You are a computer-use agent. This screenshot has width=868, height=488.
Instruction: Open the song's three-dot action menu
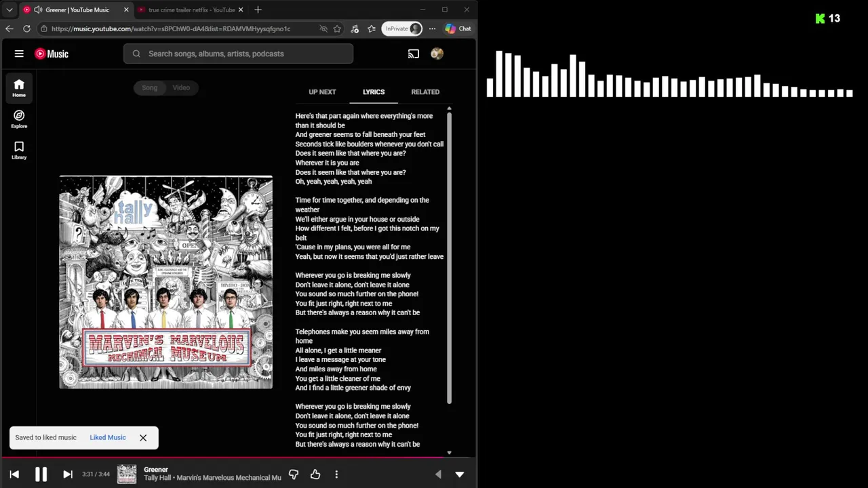[x=336, y=474]
